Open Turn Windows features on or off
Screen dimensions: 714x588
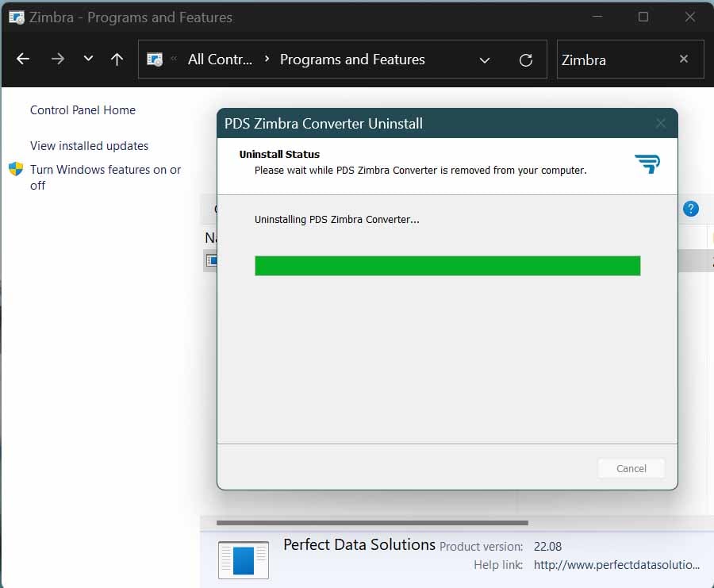coord(106,177)
